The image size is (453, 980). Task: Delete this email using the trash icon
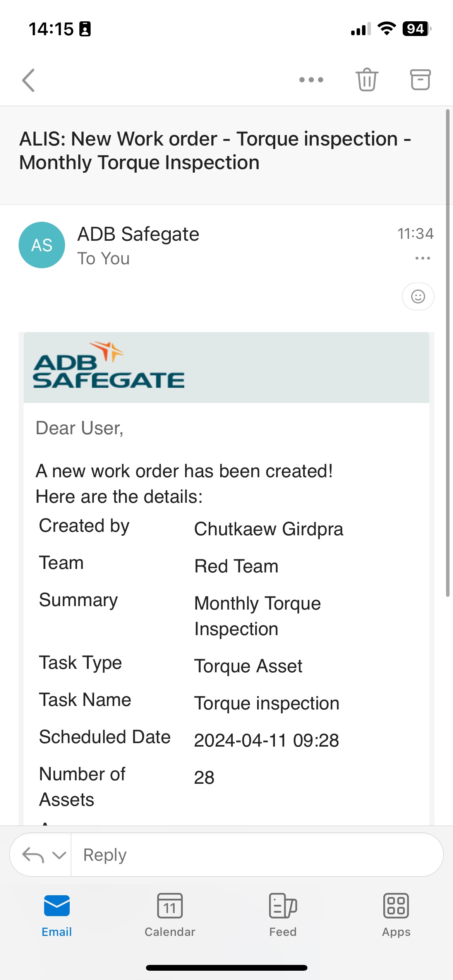point(367,80)
